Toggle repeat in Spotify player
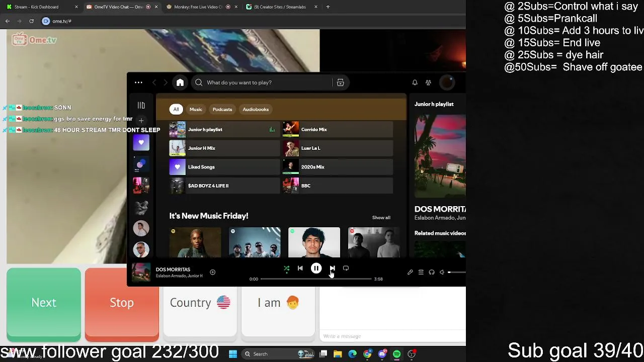Viewport: 644px width, 362px height. 346,268
